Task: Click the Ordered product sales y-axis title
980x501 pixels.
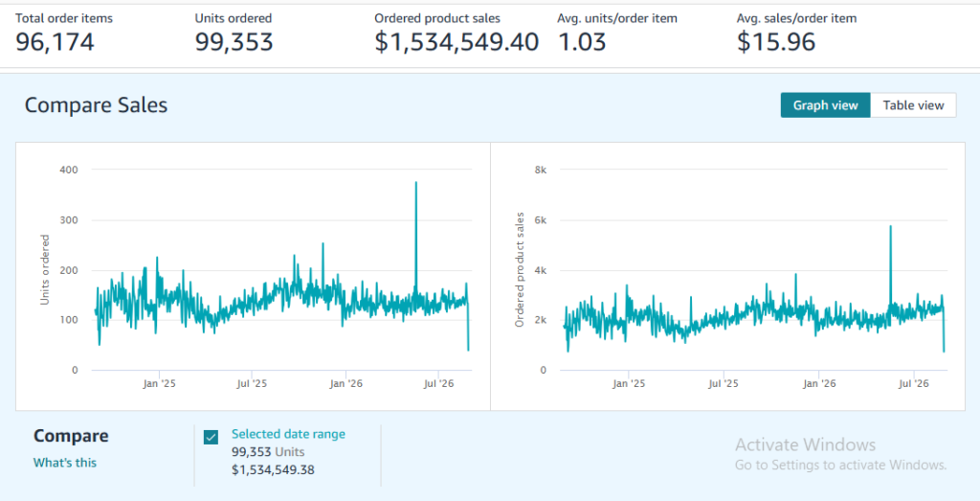Action: (519, 269)
